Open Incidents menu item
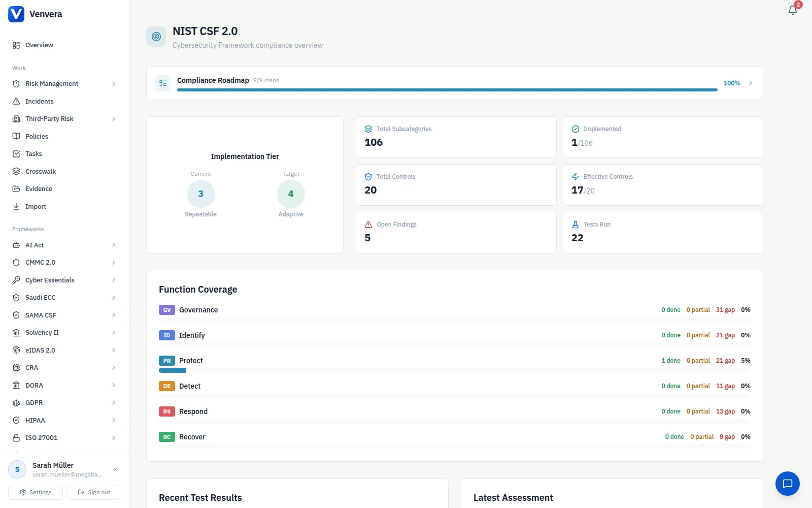The image size is (812, 508). (64, 101)
